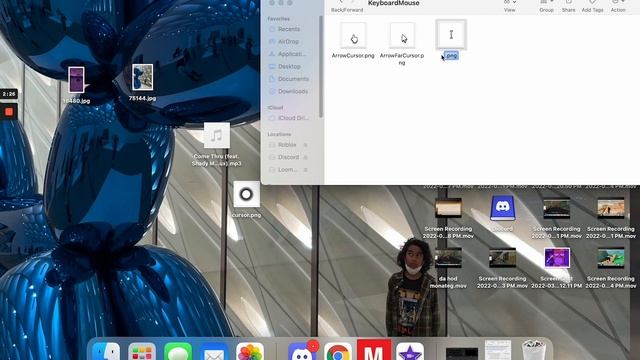640x360 pixels.
Task: Select the I-beam cursor image thumbnail
Action: pos(451,35)
